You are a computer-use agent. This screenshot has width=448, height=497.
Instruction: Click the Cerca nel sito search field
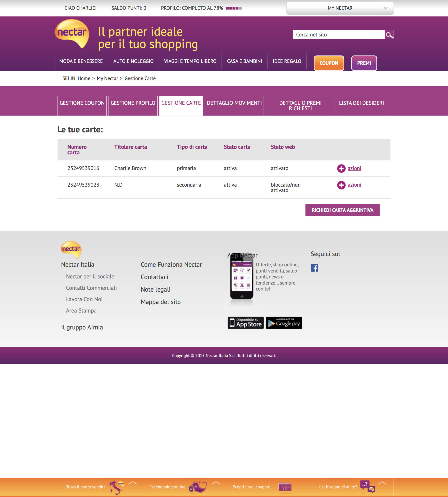338,35
